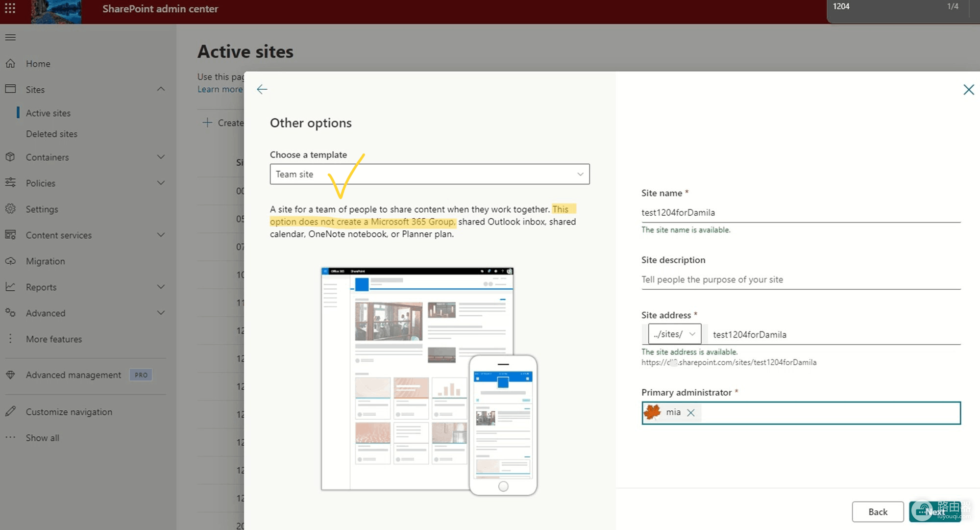Screen dimensions: 980x530
Task: Click the Show all ellipsis icon
Action: [10, 437]
